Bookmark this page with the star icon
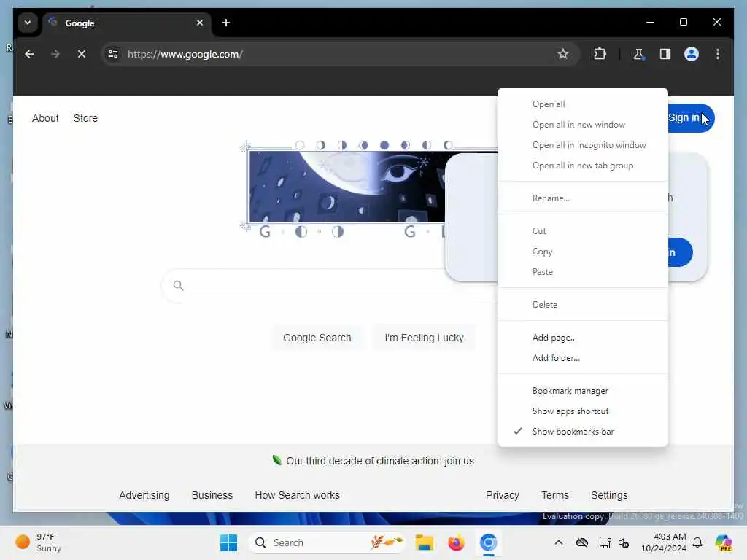 [562, 54]
